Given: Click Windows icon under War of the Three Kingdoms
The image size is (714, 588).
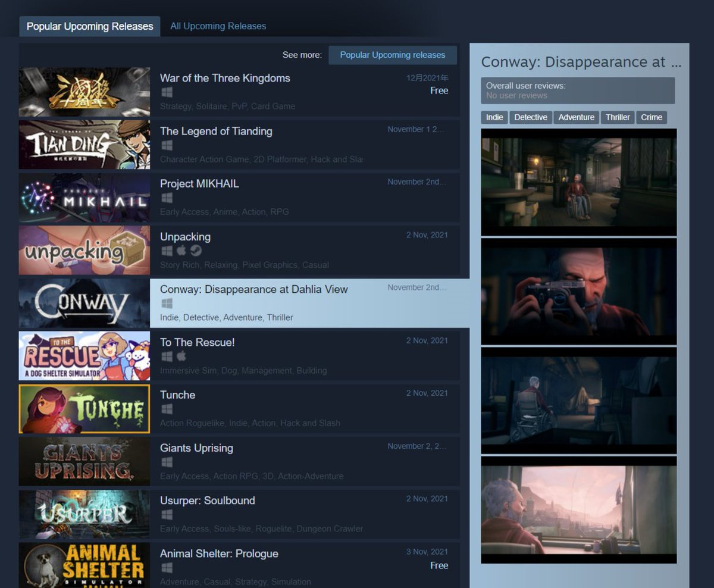Looking at the screenshot, I should click(x=167, y=92).
